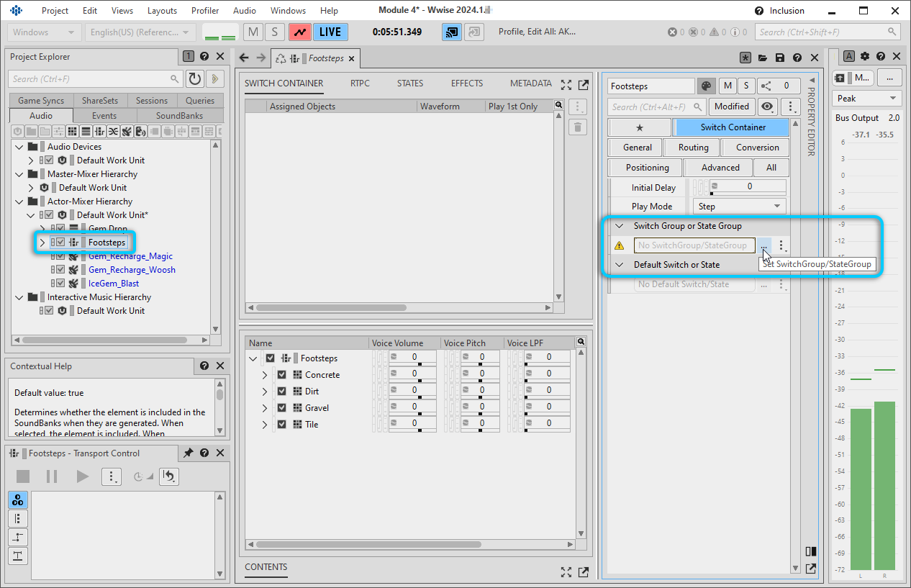Open help for the Property Editor panel

click(x=797, y=58)
